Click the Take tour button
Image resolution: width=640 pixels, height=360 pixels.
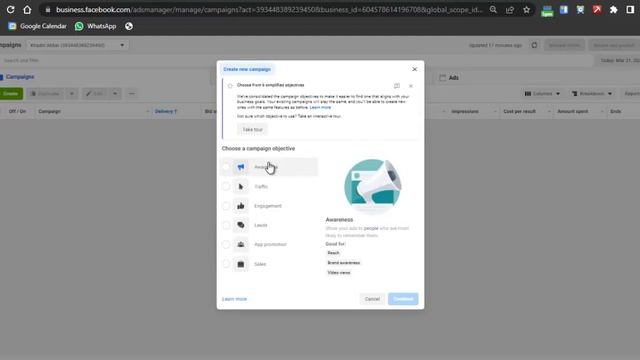[x=252, y=129]
